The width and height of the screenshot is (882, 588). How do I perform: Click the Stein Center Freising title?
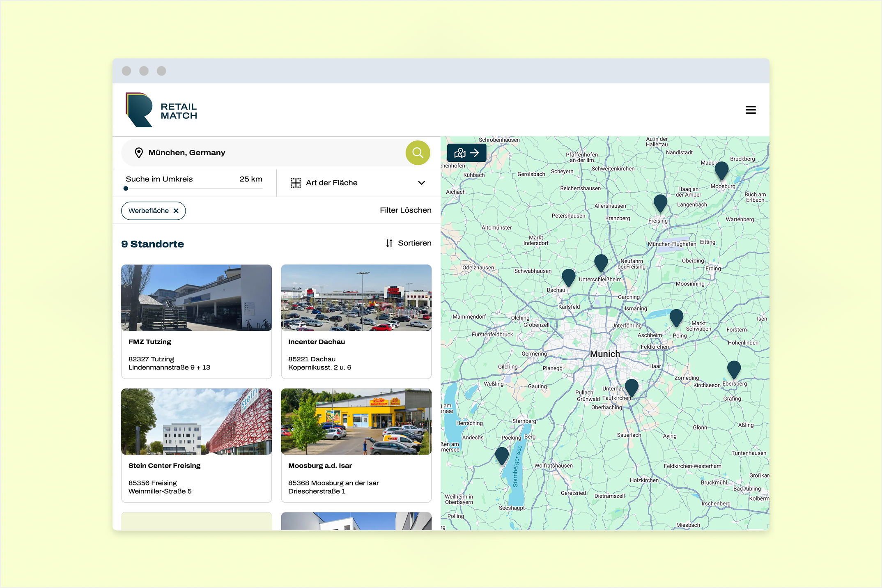click(164, 466)
